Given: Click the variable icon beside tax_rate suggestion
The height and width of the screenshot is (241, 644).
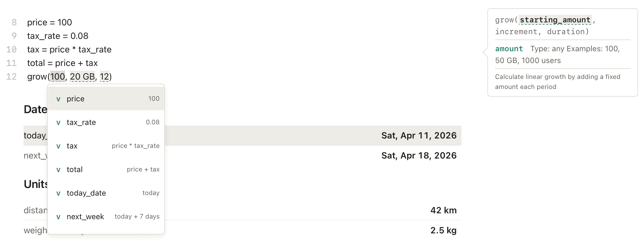Looking at the screenshot, I should 58,123.
